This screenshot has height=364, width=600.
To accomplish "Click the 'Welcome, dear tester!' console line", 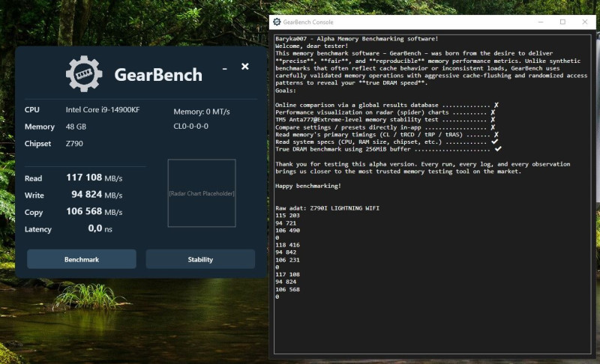I will [x=311, y=46].
